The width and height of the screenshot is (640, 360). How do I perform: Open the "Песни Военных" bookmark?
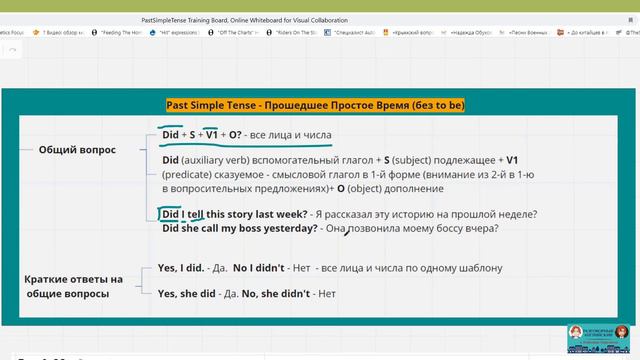point(524,33)
